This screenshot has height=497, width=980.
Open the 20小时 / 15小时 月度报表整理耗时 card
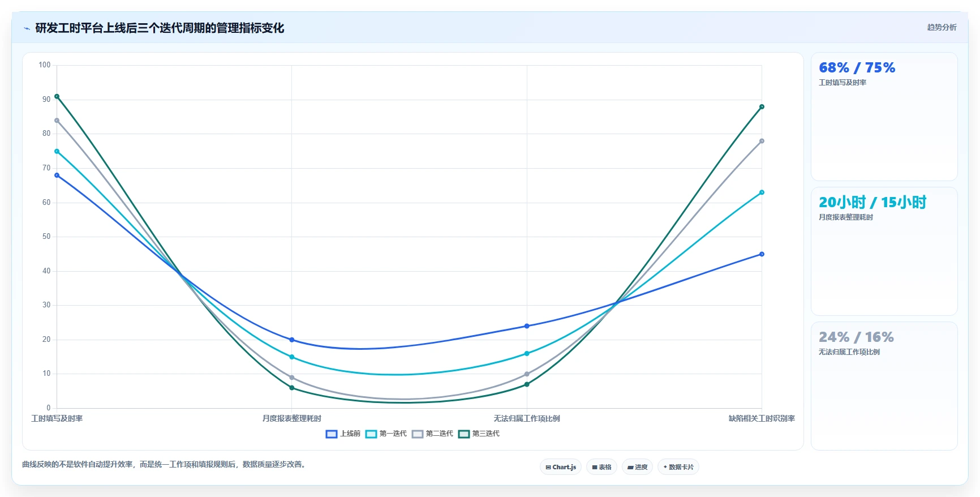[884, 251]
